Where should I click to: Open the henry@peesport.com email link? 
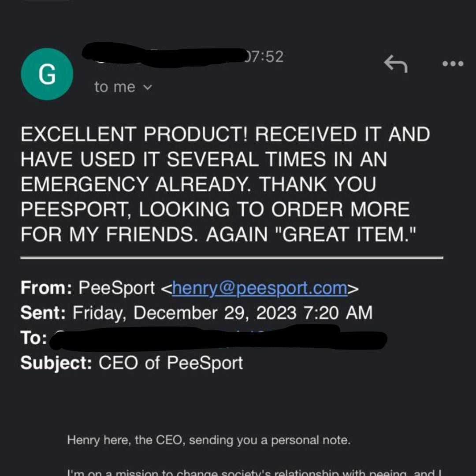pyautogui.click(x=260, y=288)
